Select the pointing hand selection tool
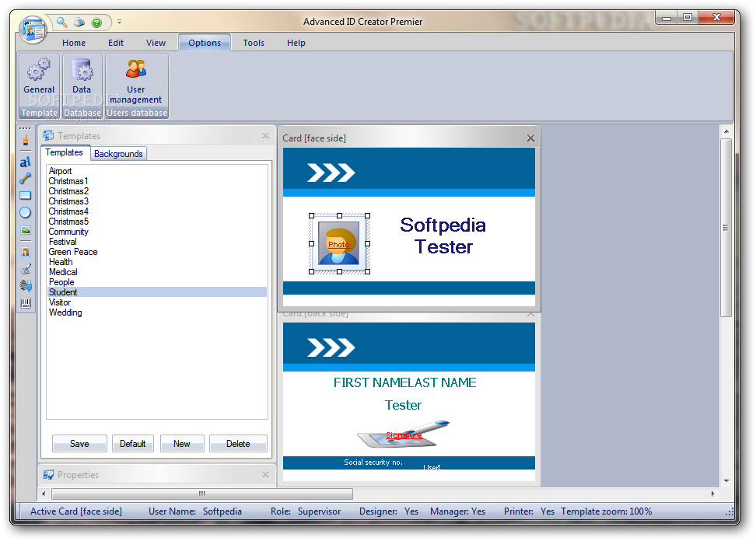 click(x=26, y=140)
